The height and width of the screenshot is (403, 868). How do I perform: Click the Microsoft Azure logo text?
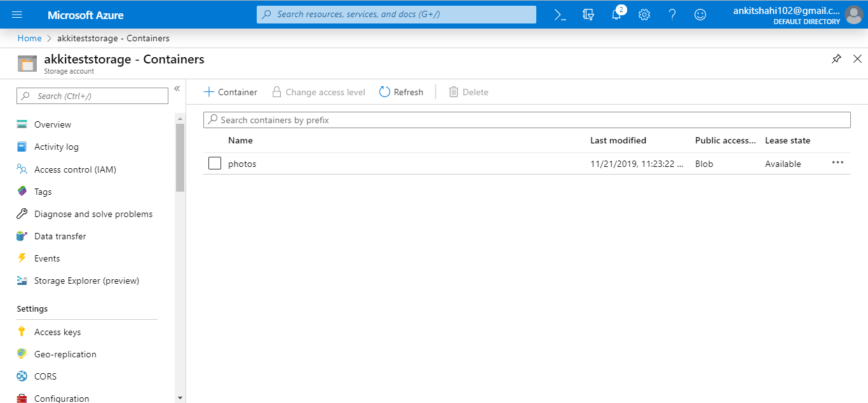point(86,15)
